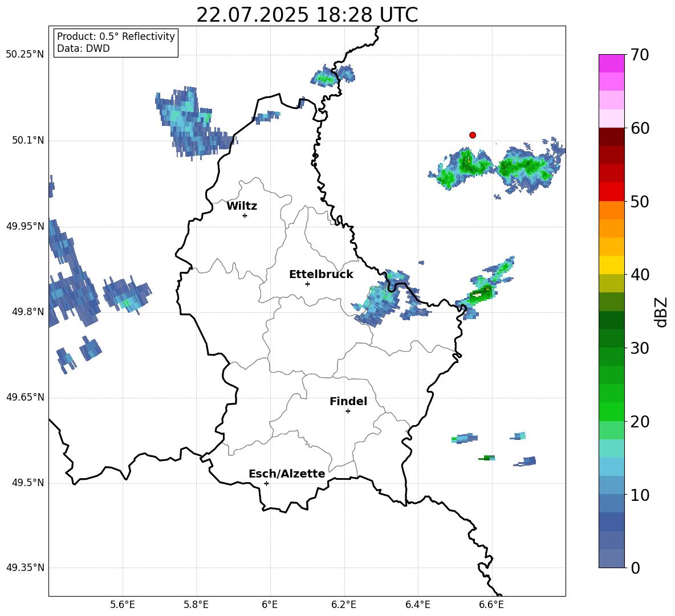Click the Findel label
The height and width of the screenshot is (616, 675).
pyautogui.click(x=348, y=401)
